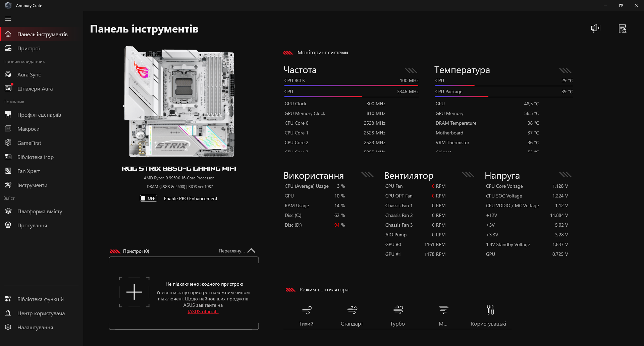The height and width of the screenshot is (346, 644).
Task: Click the Моніторинг системи section header
Action: pyautogui.click(x=323, y=53)
